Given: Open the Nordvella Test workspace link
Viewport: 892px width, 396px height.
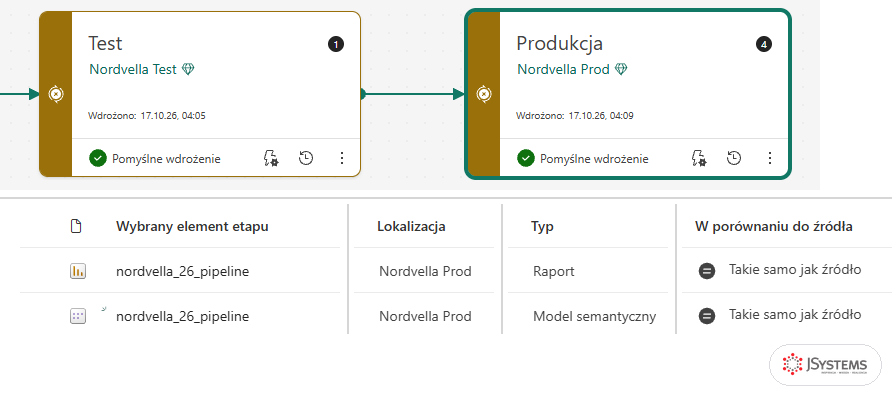Looking at the screenshot, I should click(x=133, y=69).
